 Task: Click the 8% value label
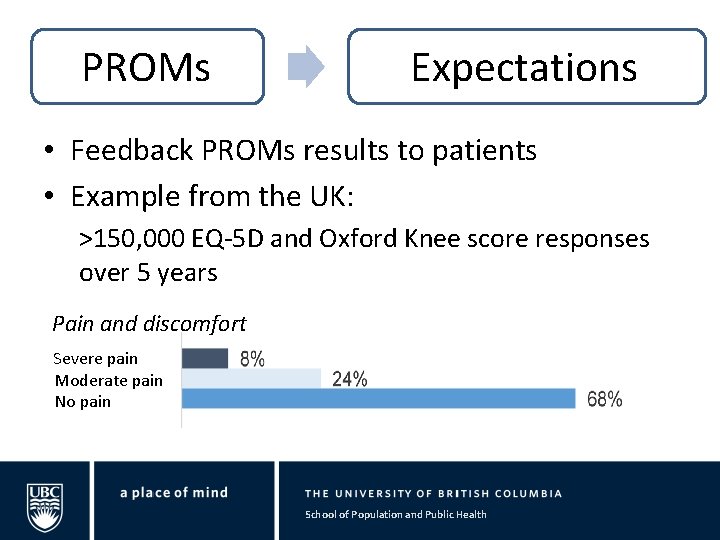(x=252, y=359)
